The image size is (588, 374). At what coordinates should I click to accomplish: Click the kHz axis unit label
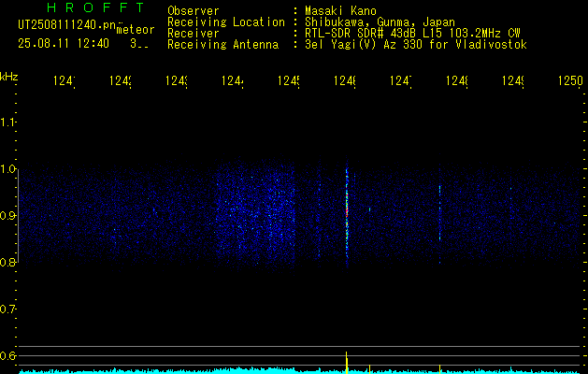click(x=9, y=77)
